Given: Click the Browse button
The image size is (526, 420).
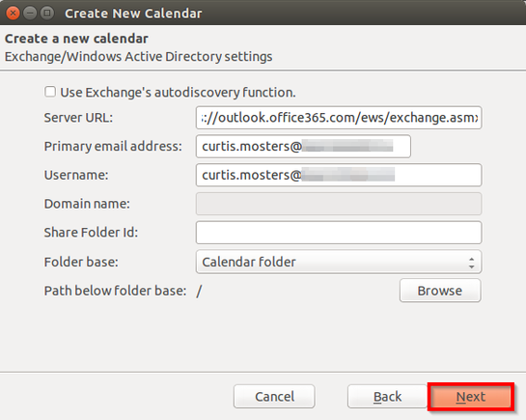Looking at the screenshot, I should (x=440, y=291).
